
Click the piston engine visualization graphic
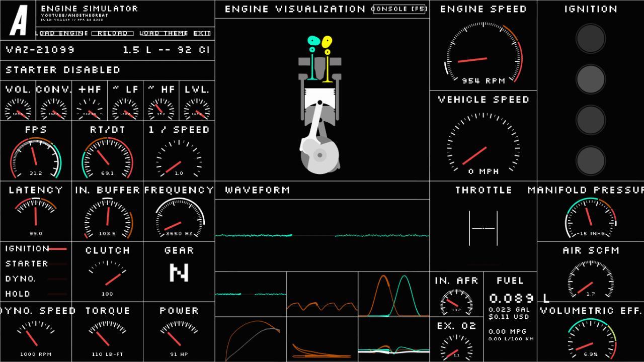[x=320, y=106]
